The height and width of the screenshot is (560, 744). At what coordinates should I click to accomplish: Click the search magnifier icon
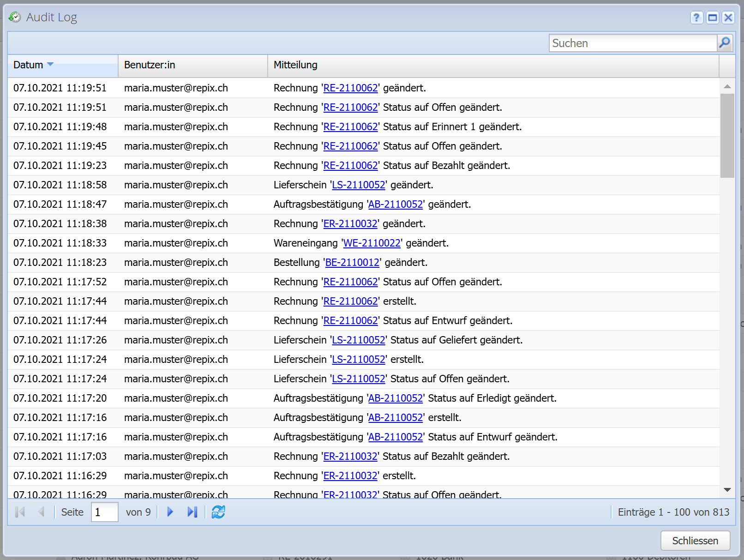click(x=725, y=43)
